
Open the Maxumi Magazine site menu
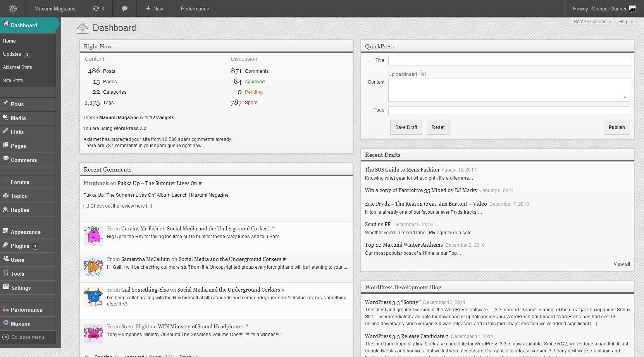coord(55,9)
